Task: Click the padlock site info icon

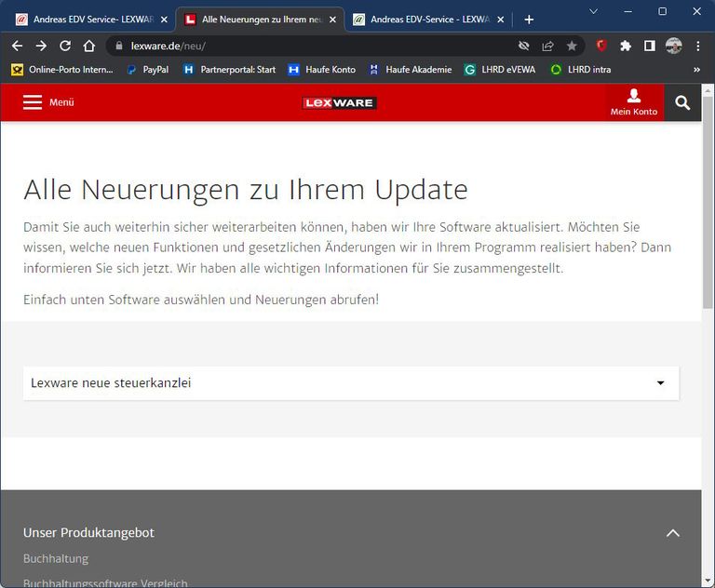Action: pyautogui.click(x=119, y=46)
